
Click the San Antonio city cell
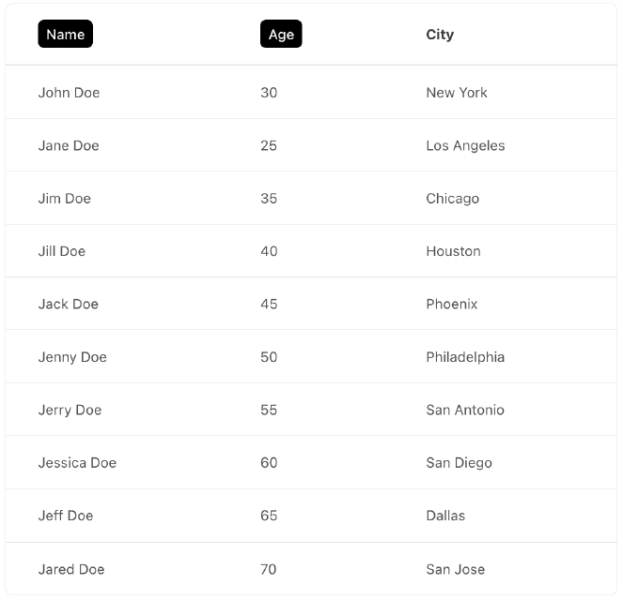pyautogui.click(x=465, y=411)
